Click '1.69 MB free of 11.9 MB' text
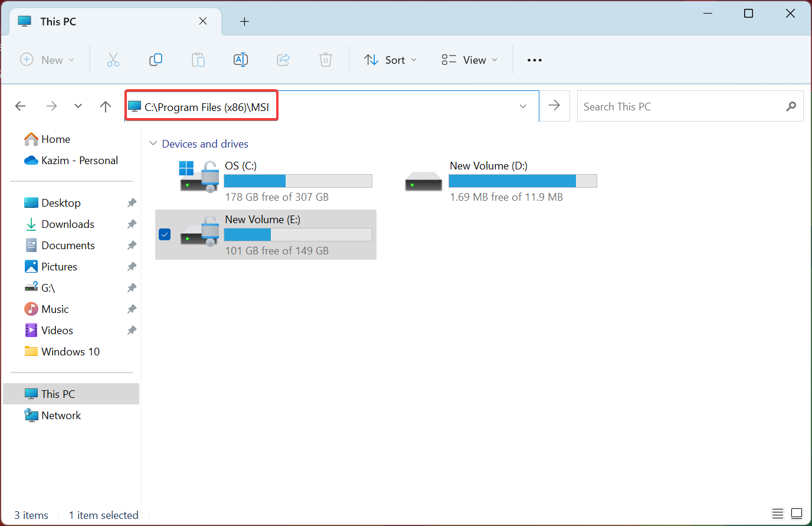812x526 pixels. [x=506, y=197]
